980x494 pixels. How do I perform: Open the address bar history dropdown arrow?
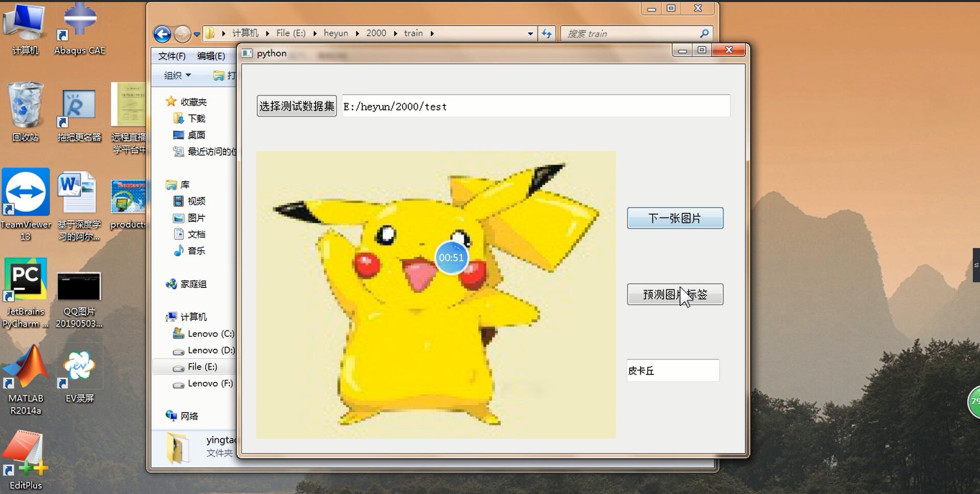click(530, 34)
